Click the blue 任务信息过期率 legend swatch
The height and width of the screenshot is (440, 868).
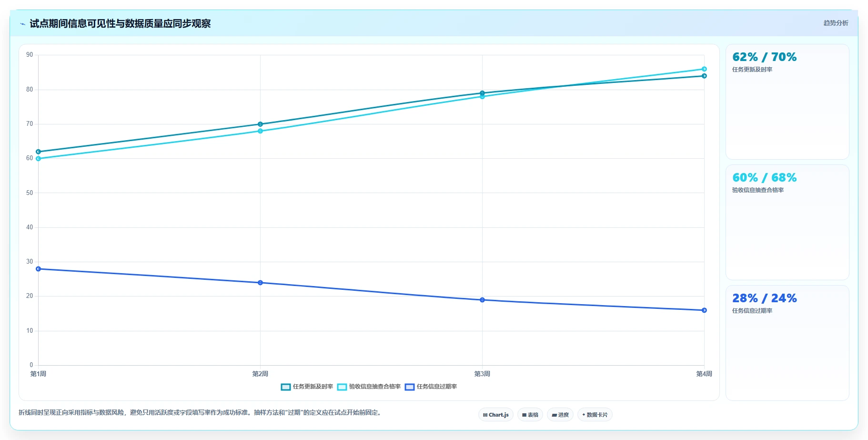click(410, 387)
